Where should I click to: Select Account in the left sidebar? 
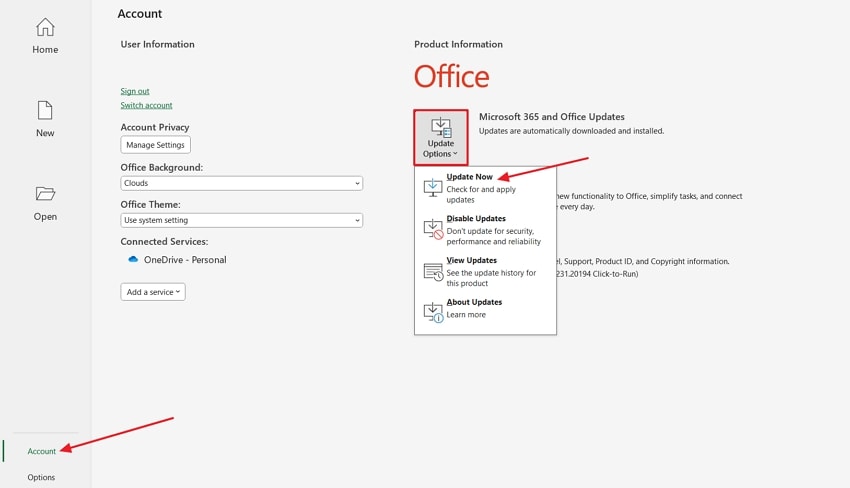[42, 451]
